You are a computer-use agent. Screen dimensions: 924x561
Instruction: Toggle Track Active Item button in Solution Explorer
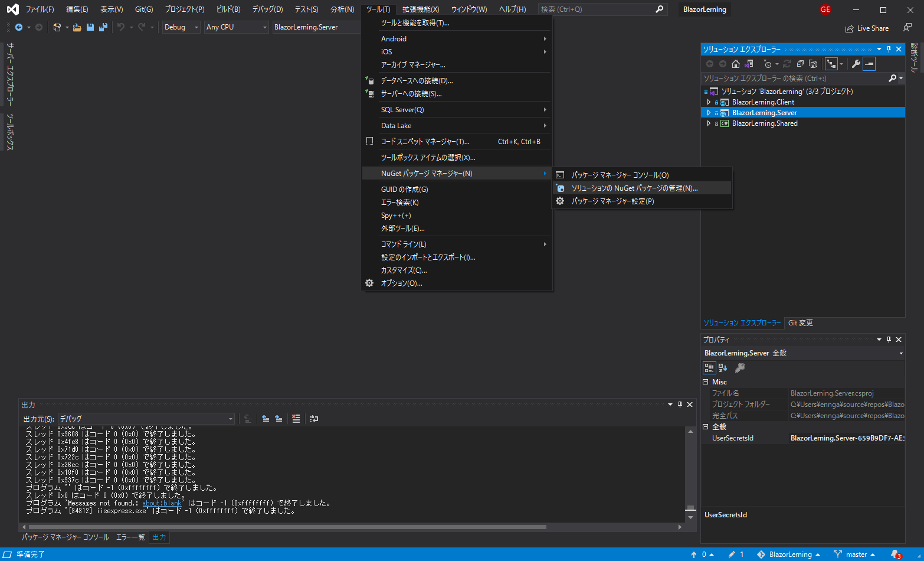pos(831,64)
